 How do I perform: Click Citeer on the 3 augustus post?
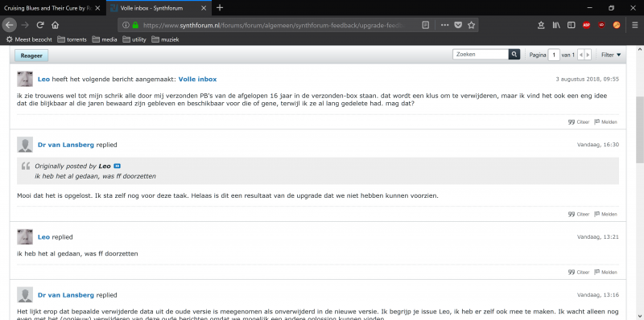point(579,122)
